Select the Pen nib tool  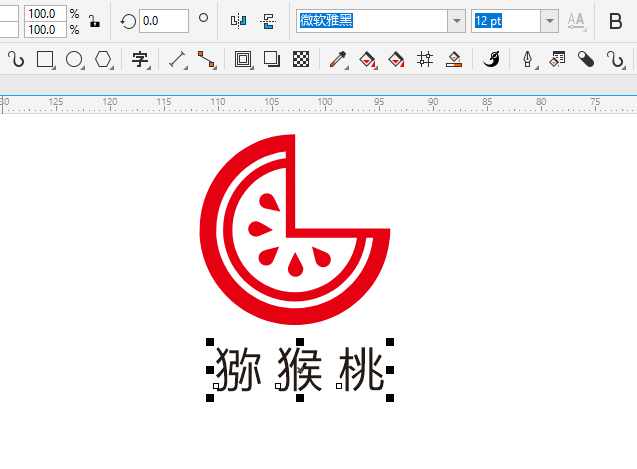[x=528, y=59]
